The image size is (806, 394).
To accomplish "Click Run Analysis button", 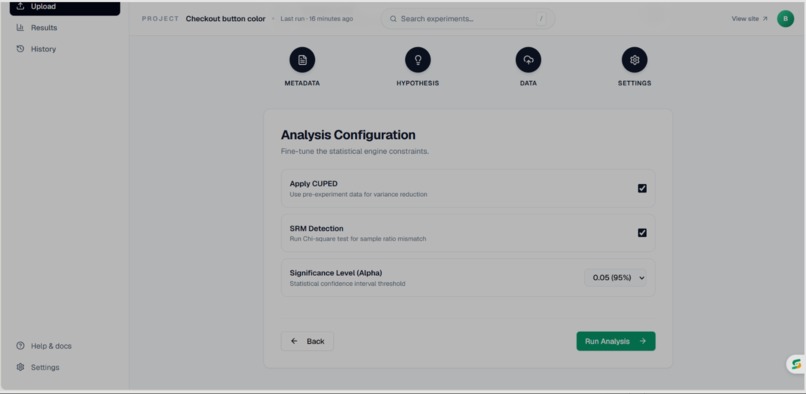I will point(616,341).
